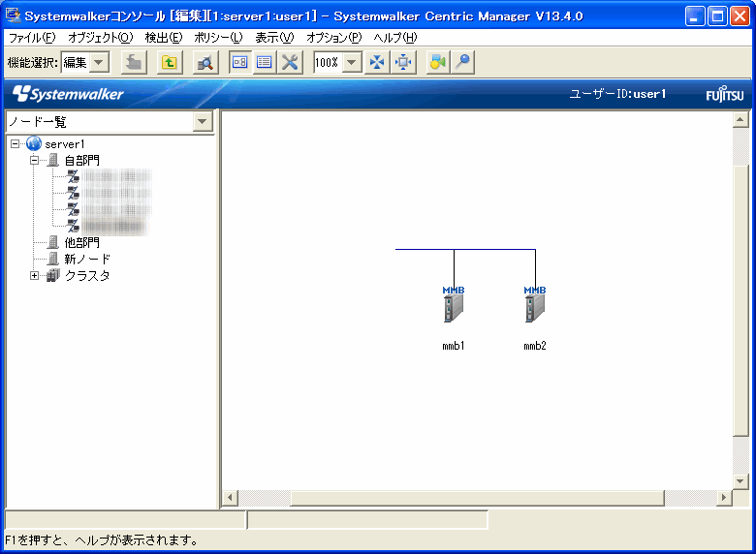This screenshot has height=554, width=756.
Task: Click the horizontal scrollbar thumb
Action: [477, 498]
